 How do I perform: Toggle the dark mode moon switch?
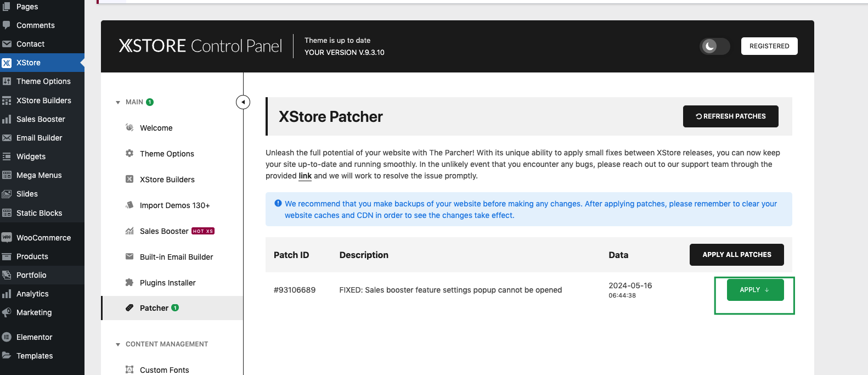(714, 46)
